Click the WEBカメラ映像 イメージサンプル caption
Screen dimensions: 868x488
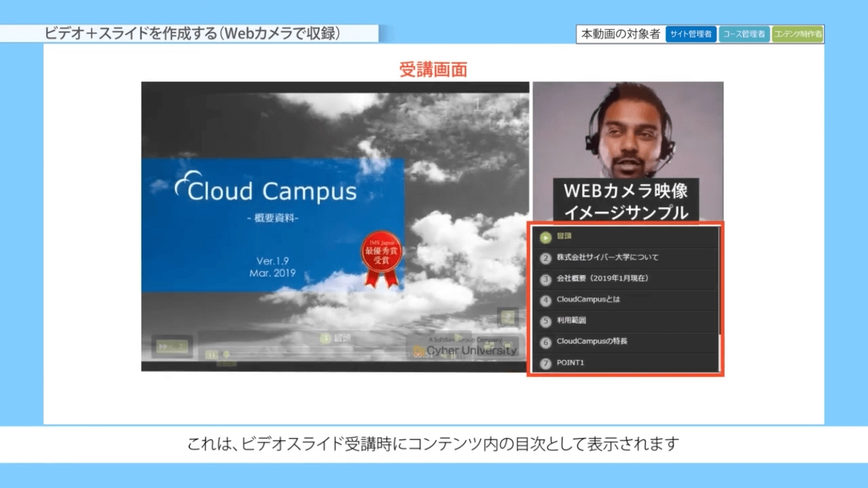625,201
